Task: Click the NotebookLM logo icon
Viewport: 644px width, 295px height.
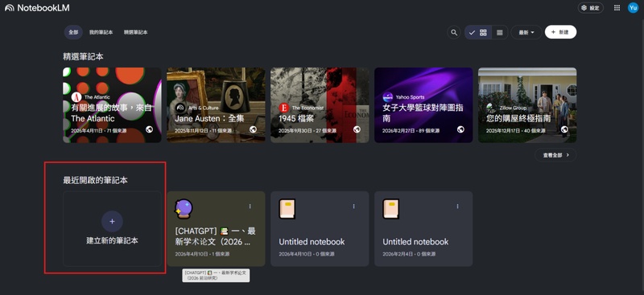Action: 9,8
